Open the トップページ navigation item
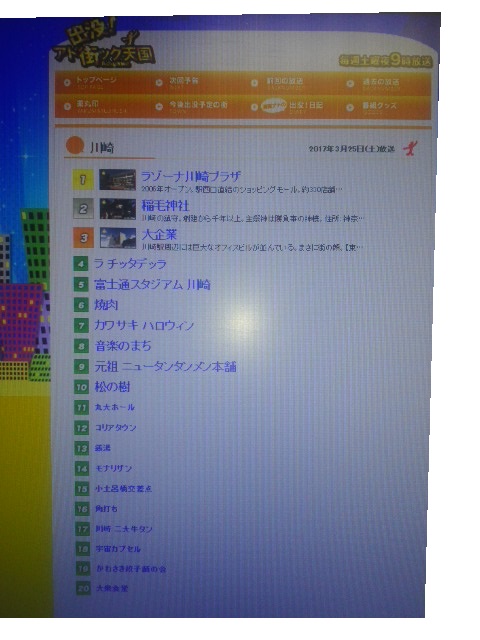The image size is (480, 640). 96,82
